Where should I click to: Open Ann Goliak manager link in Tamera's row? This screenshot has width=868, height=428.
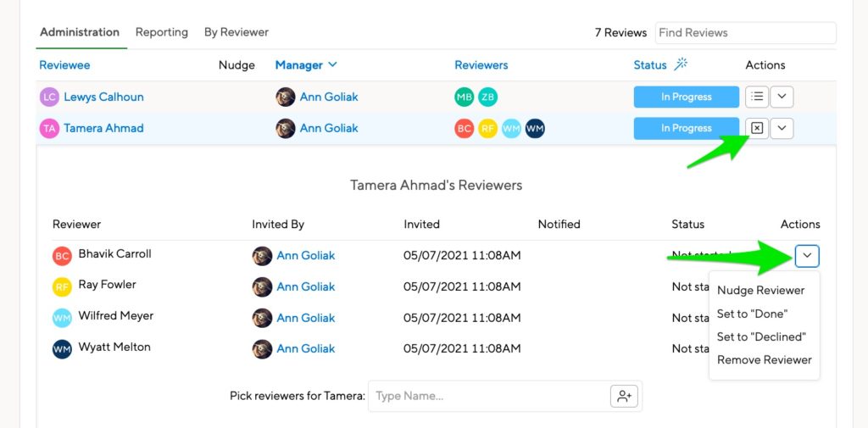(x=329, y=128)
